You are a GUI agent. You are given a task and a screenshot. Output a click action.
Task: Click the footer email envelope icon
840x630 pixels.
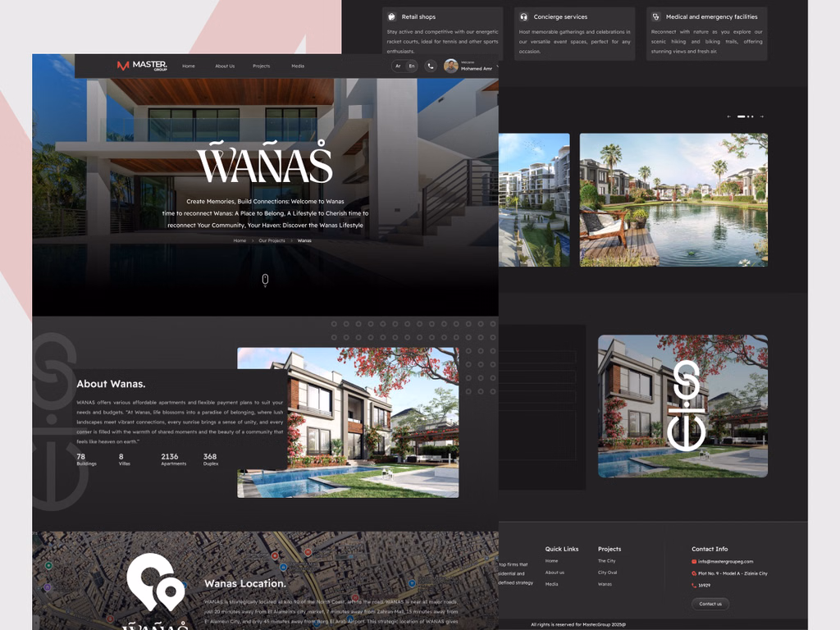pos(694,562)
